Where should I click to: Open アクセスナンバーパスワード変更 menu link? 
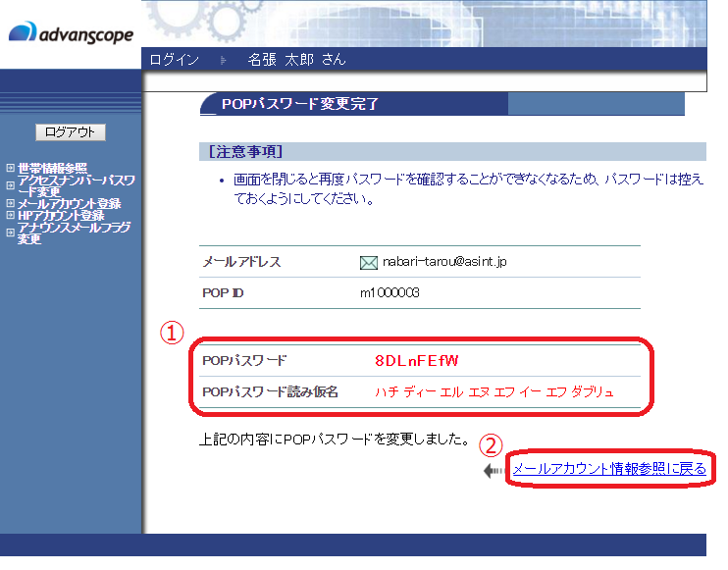[x=77, y=185]
